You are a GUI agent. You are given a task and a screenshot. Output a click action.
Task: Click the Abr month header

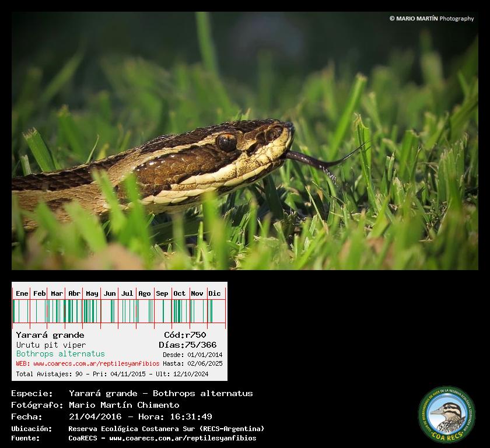75,293
